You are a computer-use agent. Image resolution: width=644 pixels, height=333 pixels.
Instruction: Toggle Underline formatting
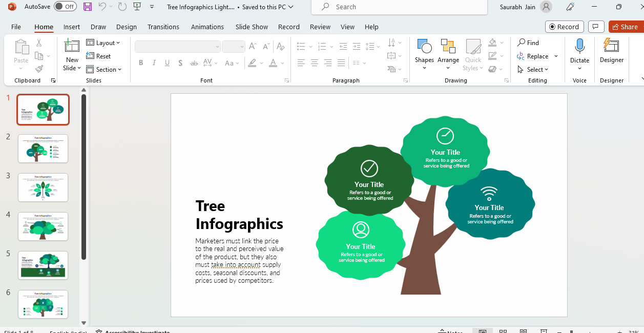168,63
